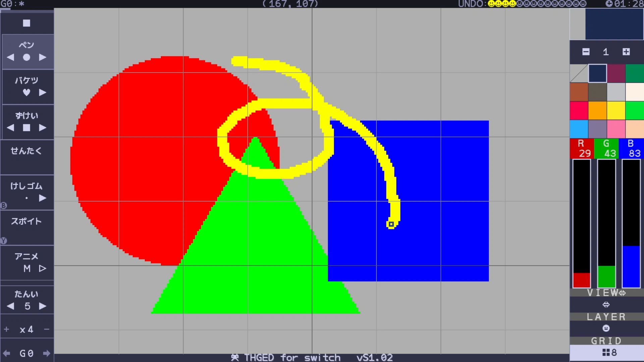Toggle the double-arrow icon under VIEW

pos(606,305)
